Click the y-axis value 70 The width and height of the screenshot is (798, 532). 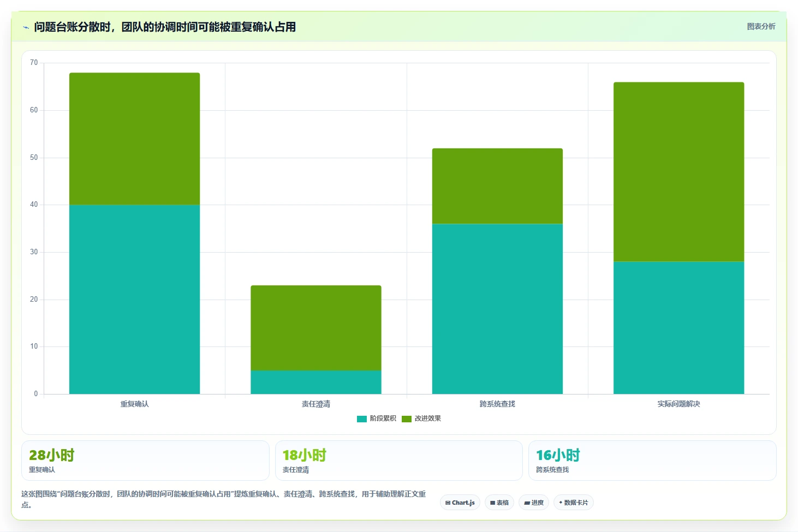34,63
